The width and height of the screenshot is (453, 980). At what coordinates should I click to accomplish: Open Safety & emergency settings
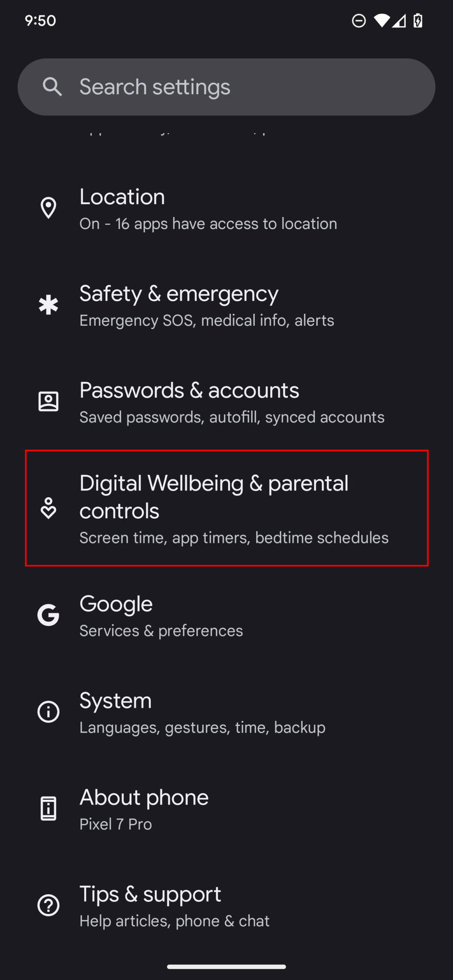click(x=226, y=306)
